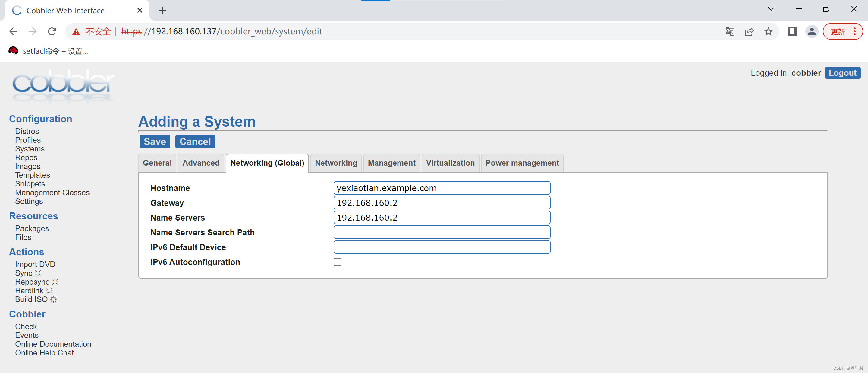Toggle the browser side panel icon
This screenshot has height=373, width=868.
pos(792,31)
